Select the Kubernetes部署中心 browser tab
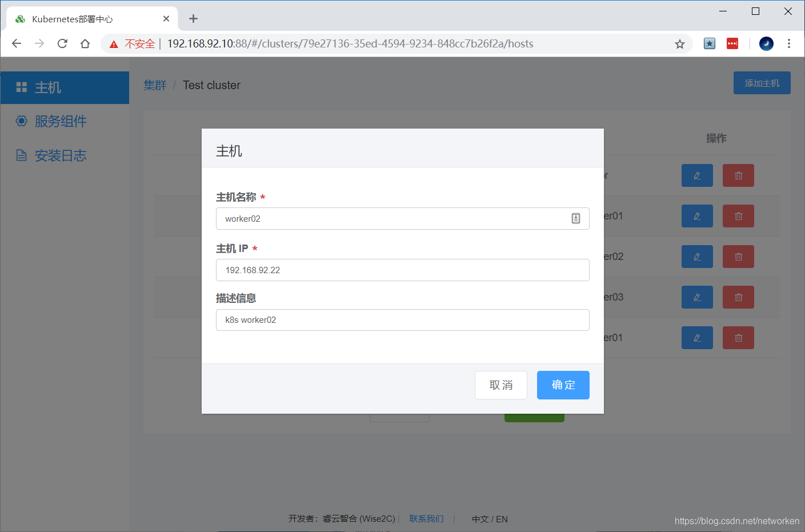Viewport: 805px width, 532px height. (91, 19)
